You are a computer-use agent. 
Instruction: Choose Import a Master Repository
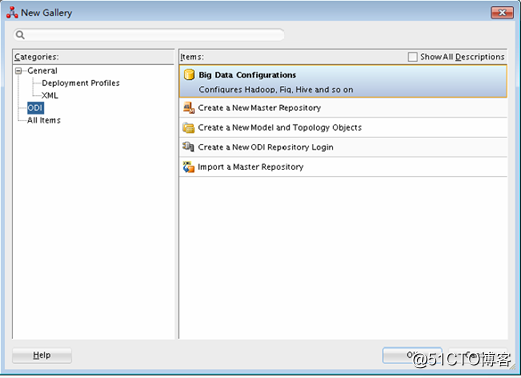[x=343, y=167]
